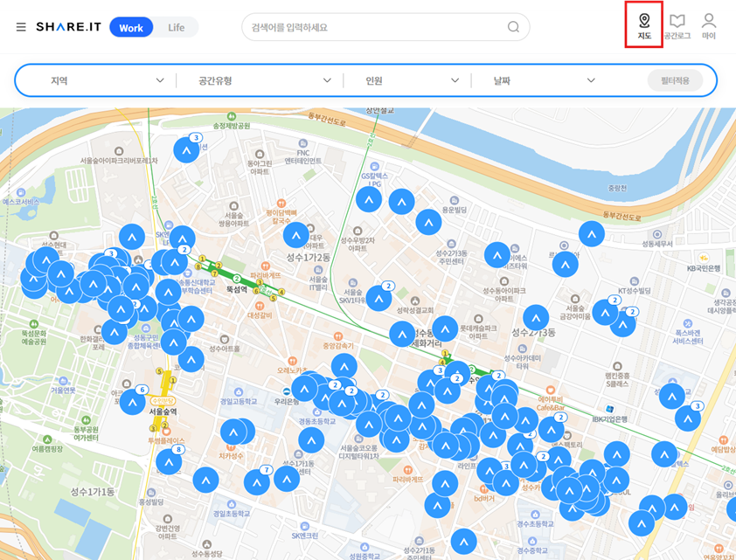Select marker with badge 6 near 서울숲역
Image resolution: width=736 pixels, height=560 pixels.
click(133, 402)
